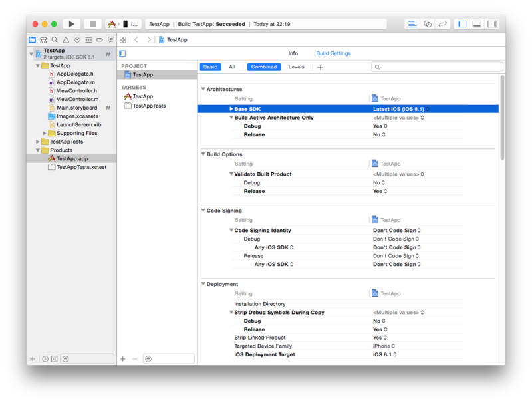Screen dimensions: 532x403
Task: Collapse the TestApp group folder
Action: tap(38, 65)
